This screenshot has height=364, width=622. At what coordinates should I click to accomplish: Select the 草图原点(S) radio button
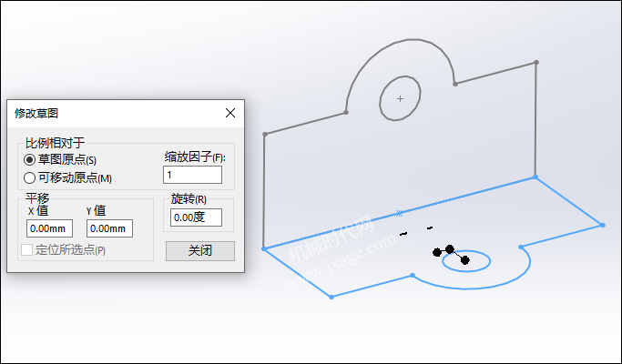(x=29, y=160)
